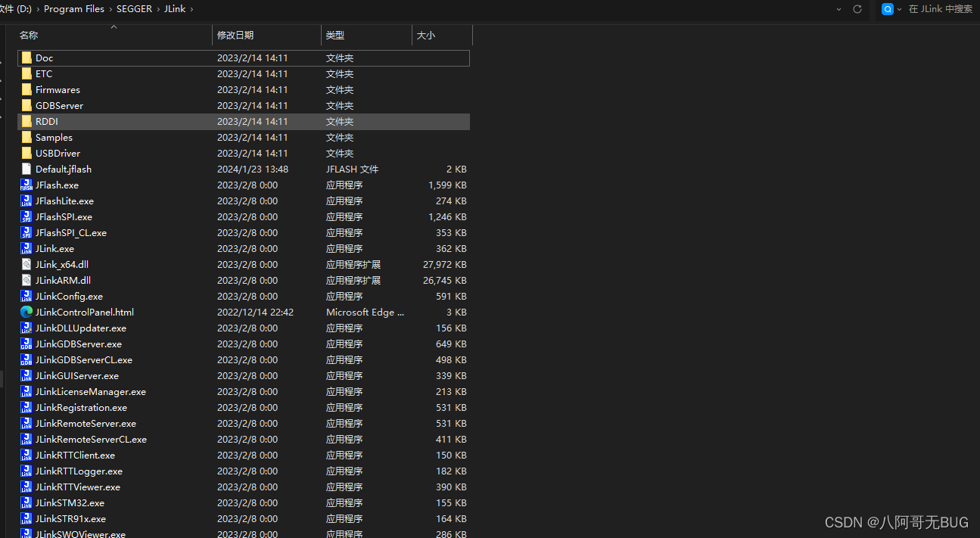The width and height of the screenshot is (980, 538).
Task: Go to Program Files in breadcrumb
Action: coord(74,9)
